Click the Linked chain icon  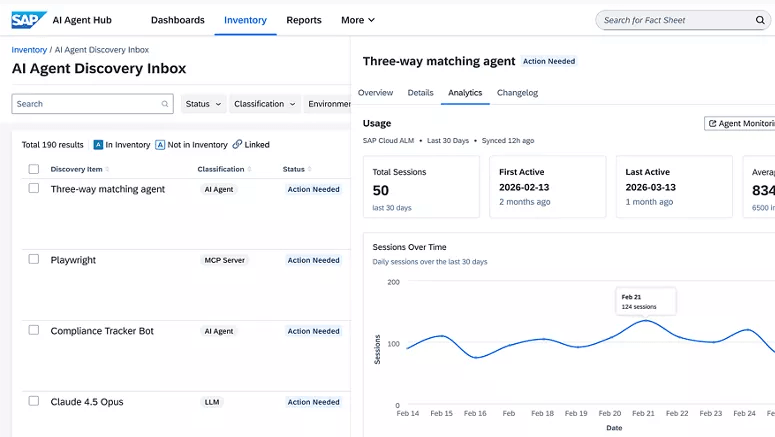(x=237, y=144)
